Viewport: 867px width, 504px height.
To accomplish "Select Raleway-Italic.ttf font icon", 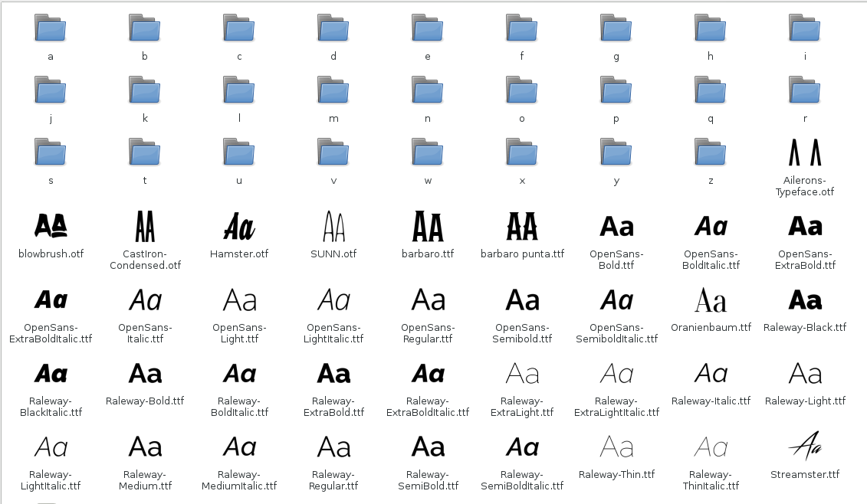I will pos(711,374).
